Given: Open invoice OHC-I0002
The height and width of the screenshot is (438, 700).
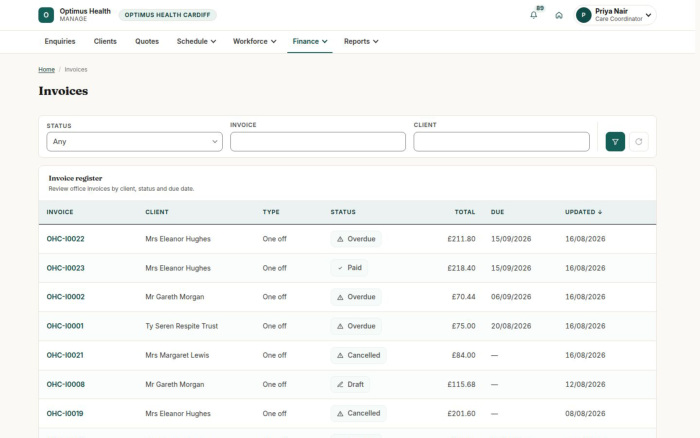Looking at the screenshot, I should pos(65,297).
